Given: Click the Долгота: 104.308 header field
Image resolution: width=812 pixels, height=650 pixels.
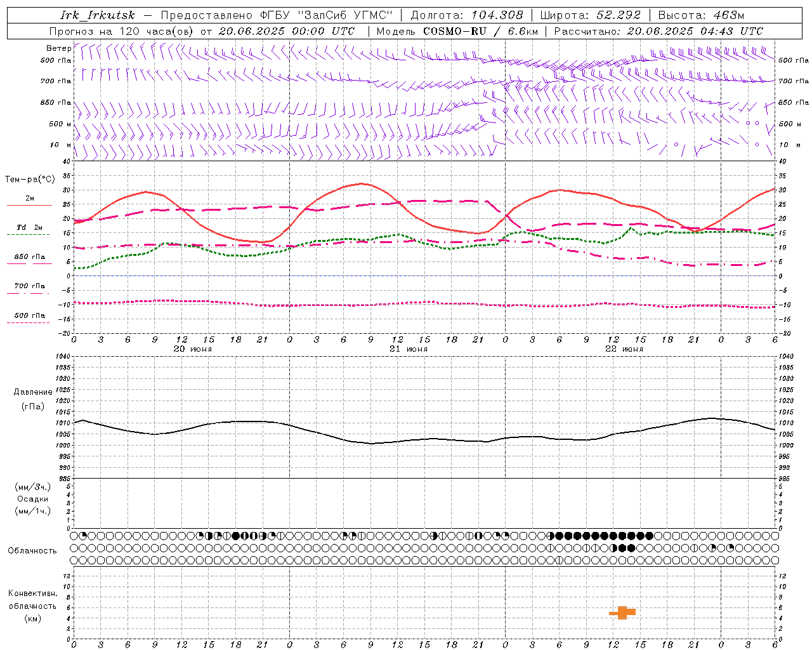Looking at the screenshot, I should click(x=467, y=15).
